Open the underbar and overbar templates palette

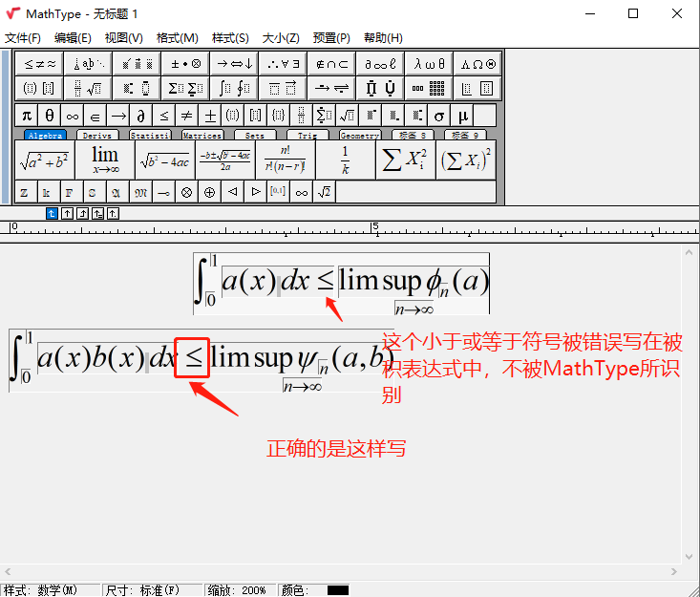(x=283, y=88)
